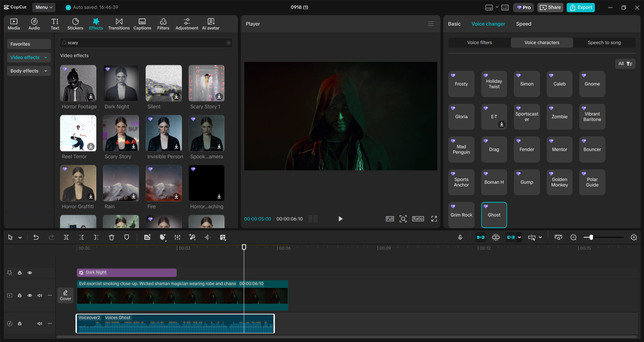This screenshot has height=342, width=644.
Task: Select the Split clip tool
Action: point(66,237)
